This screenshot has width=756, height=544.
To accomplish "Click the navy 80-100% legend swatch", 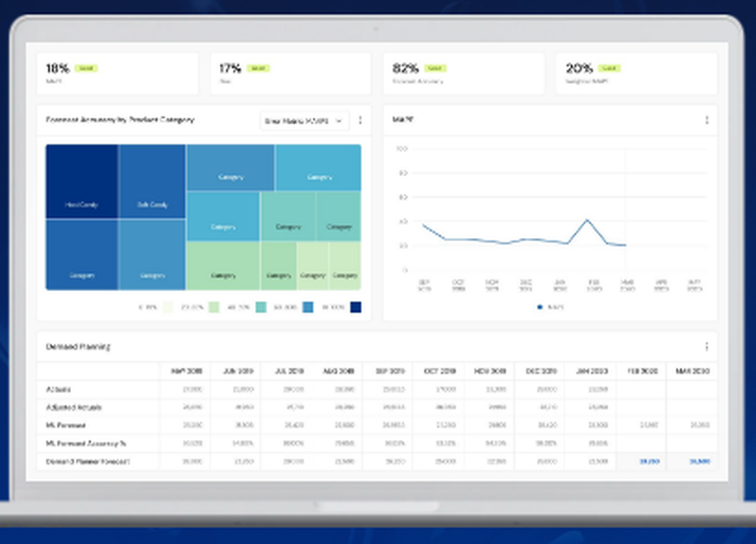I will coord(356,307).
